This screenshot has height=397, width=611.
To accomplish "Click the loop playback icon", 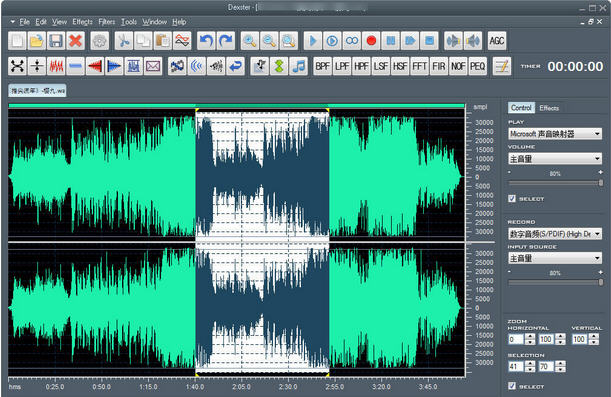I will click(352, 41).
